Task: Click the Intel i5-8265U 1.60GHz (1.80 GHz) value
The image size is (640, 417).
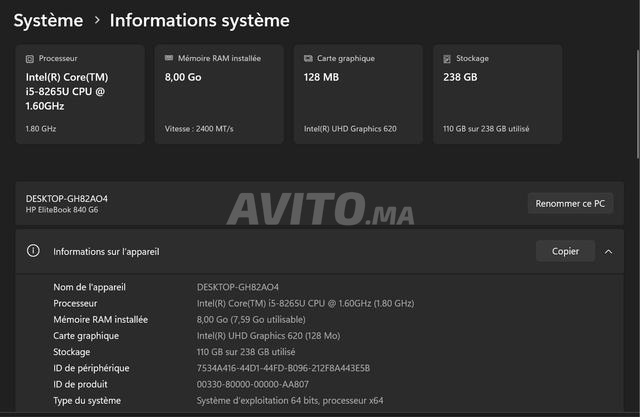Action: 305,304
